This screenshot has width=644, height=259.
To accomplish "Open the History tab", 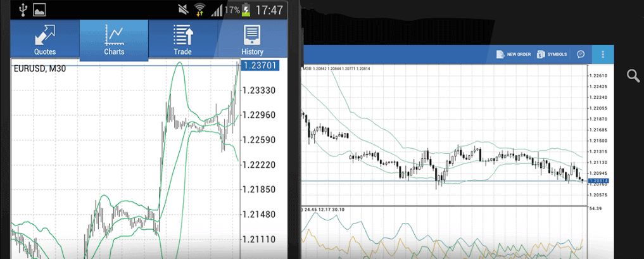I will click(252, 39).
